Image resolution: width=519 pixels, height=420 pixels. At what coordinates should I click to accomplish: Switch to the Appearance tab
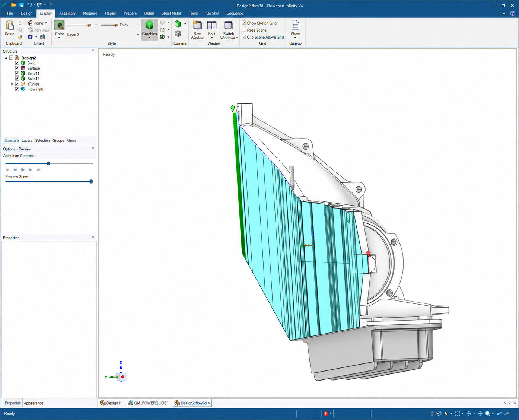click(34, 403)
